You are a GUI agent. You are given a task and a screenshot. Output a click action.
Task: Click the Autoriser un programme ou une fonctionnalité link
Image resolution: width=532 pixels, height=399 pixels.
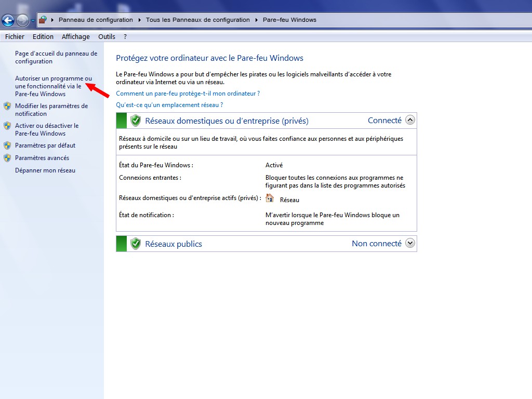tap(53, 86)
